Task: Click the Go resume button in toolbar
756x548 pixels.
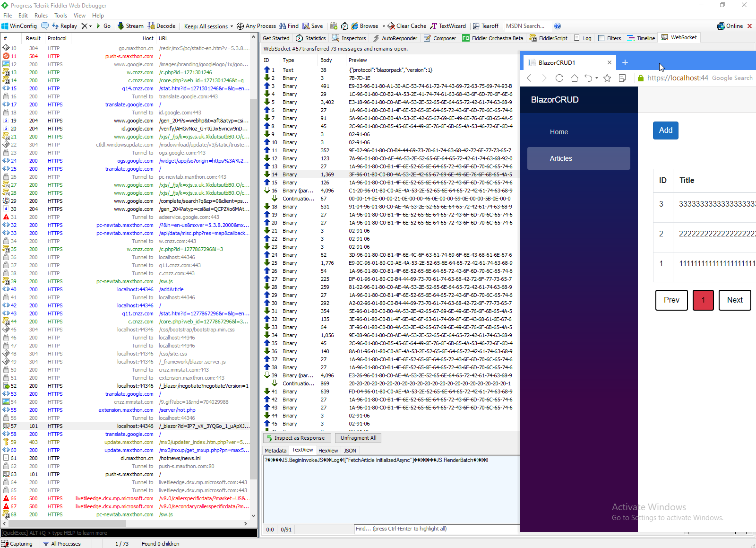Action: pyautogui.click(x=103, y=26)
